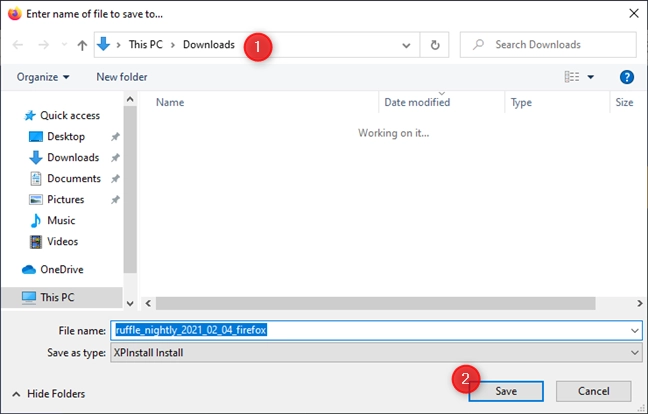648x414 pixels.
Task: Open the Organize menu
Action: 43,77
